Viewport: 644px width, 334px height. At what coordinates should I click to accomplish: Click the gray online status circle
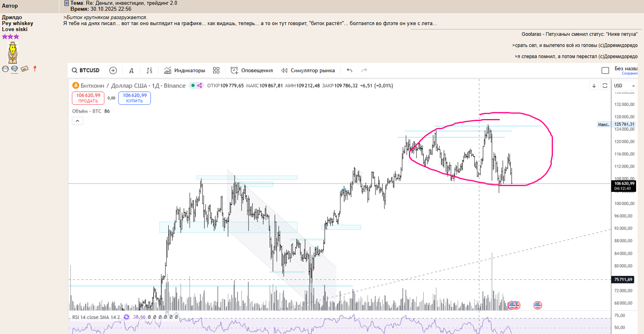pos(5,69)
